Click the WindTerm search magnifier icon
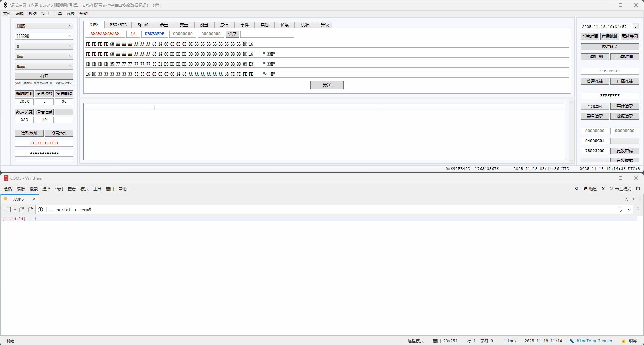This screenshot has width=644, height=345. pyautogui.click(x=577, y=189)
